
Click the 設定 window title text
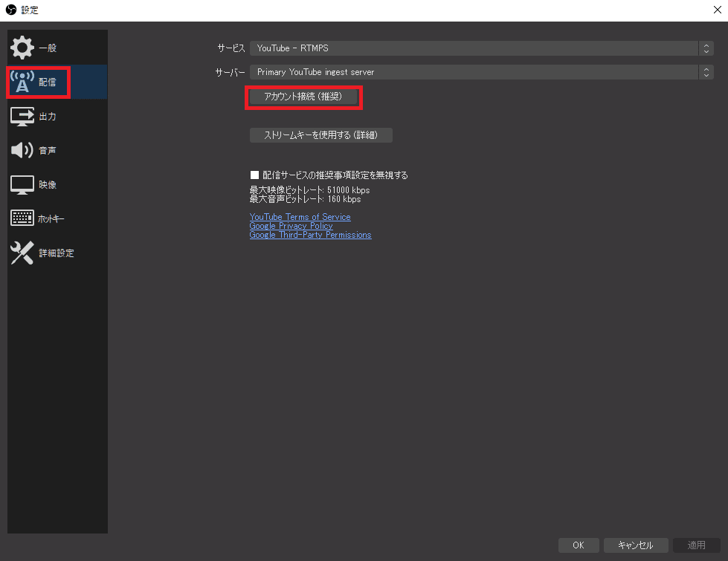pos(30,10)
